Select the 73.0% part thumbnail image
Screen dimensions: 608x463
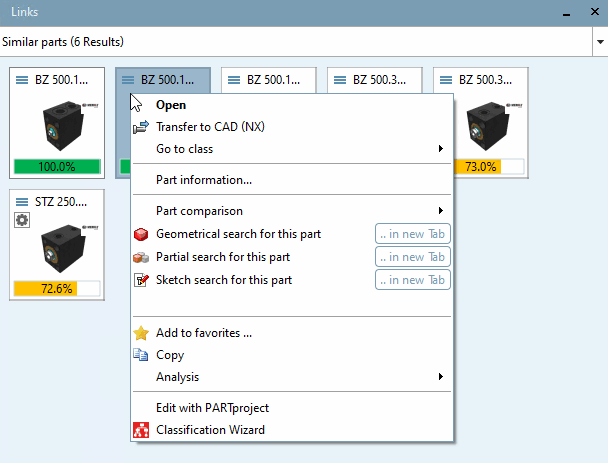tap(489, 124)
